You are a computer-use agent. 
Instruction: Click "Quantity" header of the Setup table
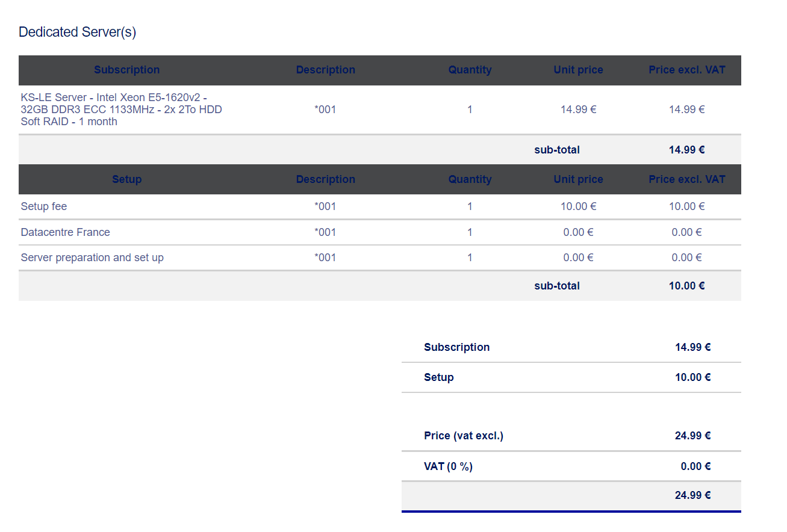pos(470,179)
